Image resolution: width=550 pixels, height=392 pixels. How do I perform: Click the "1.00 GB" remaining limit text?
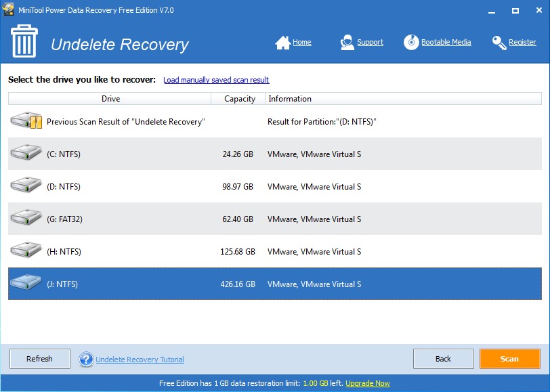(x=316, y=383)
